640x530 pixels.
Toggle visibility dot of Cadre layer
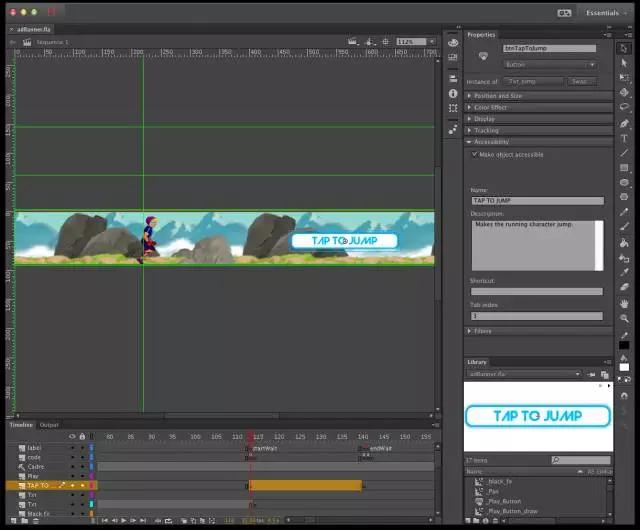pos(73,467)
